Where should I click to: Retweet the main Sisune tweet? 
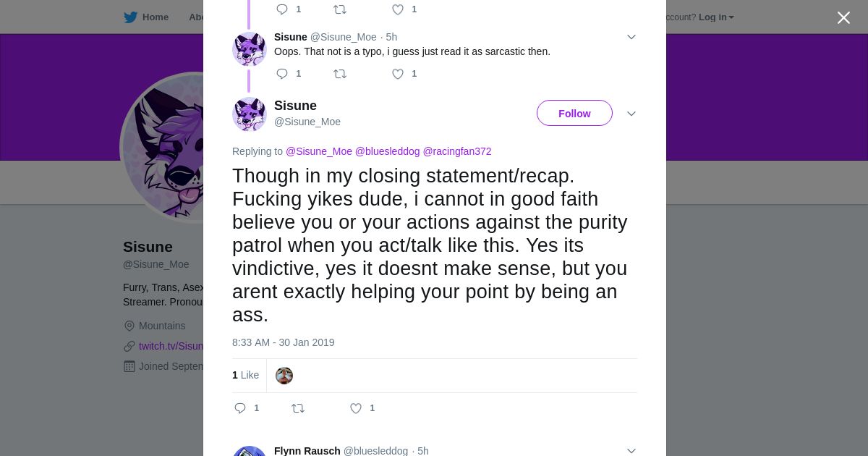tap(298, 408)
